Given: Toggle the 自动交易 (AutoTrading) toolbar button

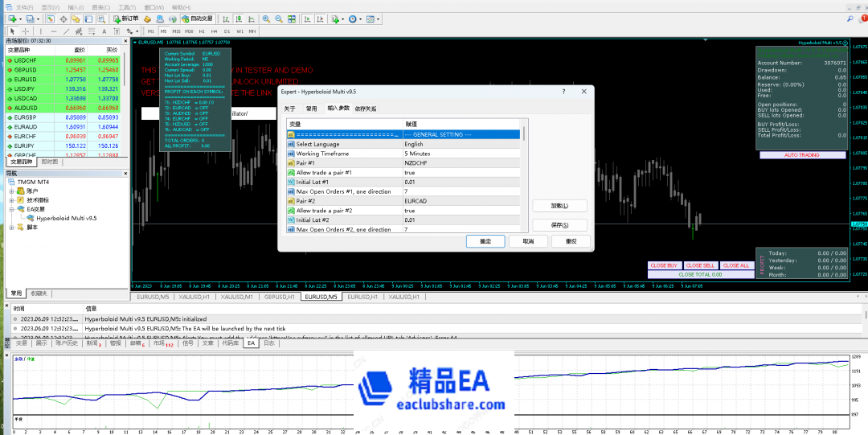Looking at the screenshot, I should tap(198, 18).
